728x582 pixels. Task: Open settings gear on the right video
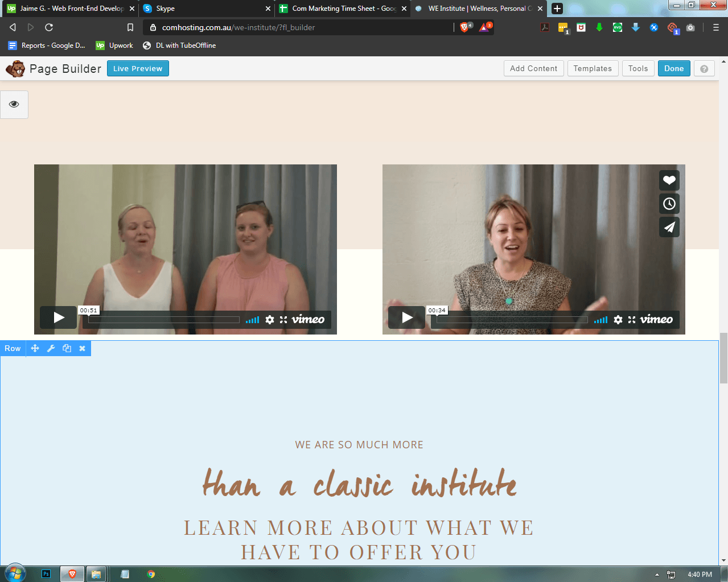pos(618,320)
